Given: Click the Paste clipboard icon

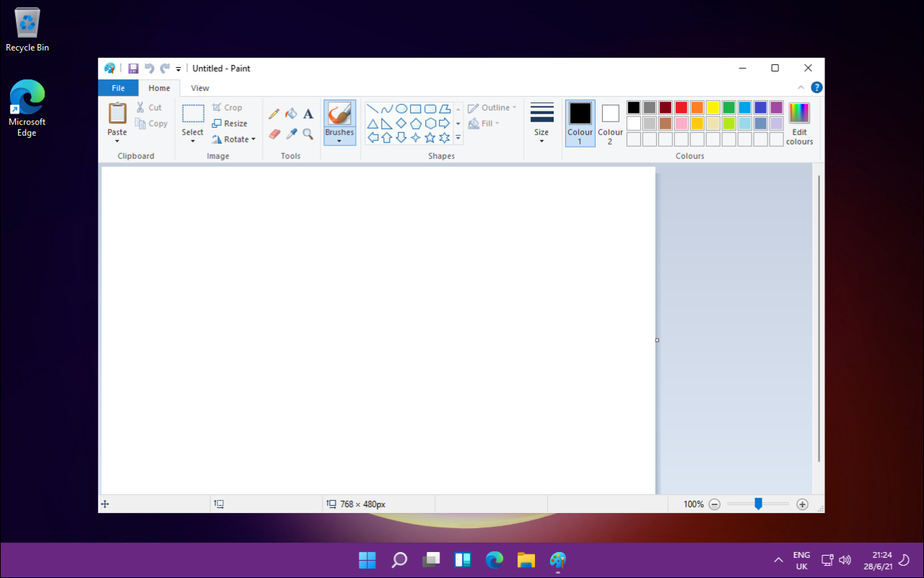Looking at the screenshot, I should tap(117, 113).
